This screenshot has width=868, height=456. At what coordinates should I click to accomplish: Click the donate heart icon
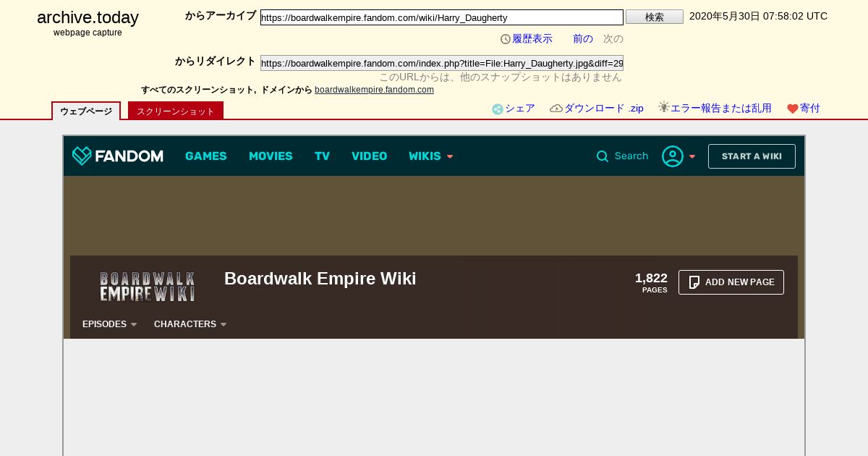coord(793,109)
